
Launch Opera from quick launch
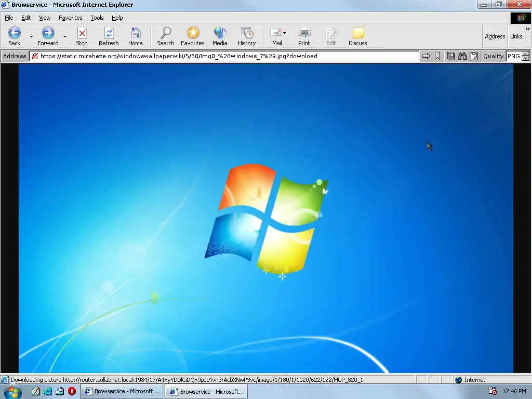coord(72,391)
